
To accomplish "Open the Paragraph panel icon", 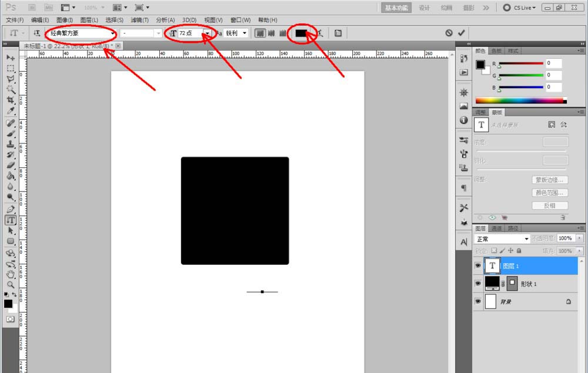I will tap(464, 187).
